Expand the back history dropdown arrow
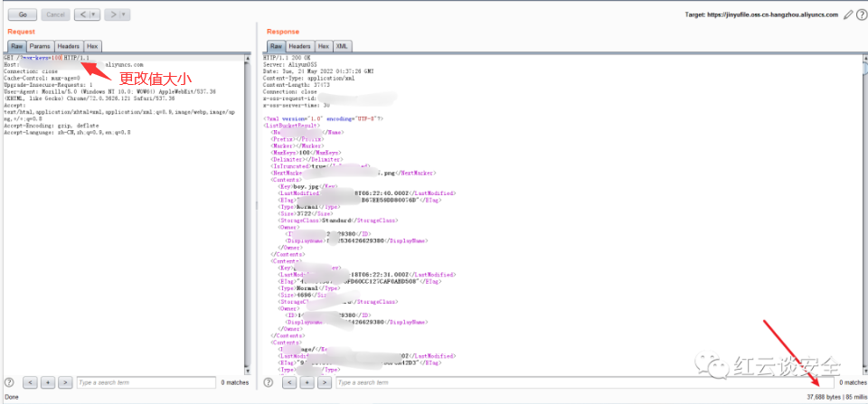The image size is (868, 404). pyautogui.click(x=93, y=15)
